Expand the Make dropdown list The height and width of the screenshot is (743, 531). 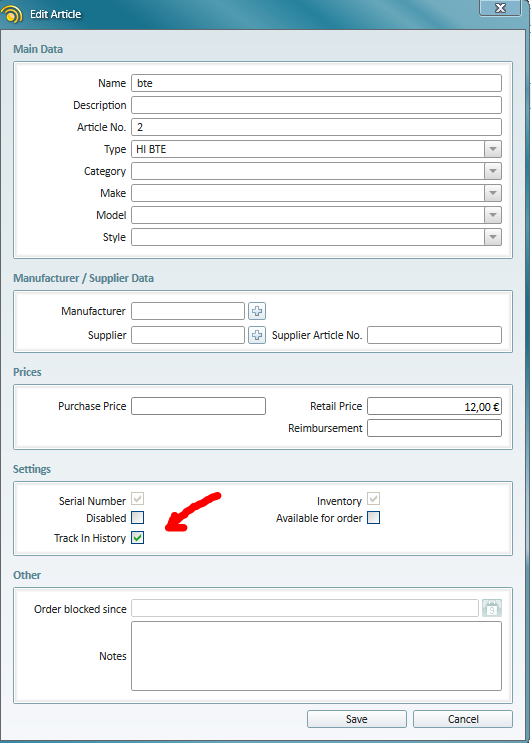[x=493, y=193]
